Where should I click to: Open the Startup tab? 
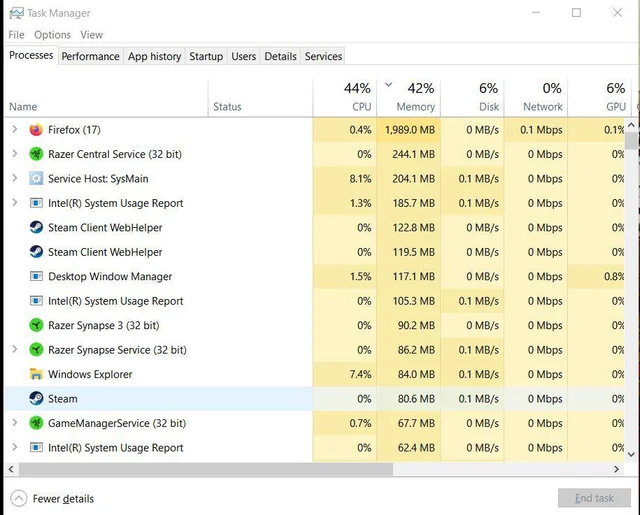tap(206, 56)
